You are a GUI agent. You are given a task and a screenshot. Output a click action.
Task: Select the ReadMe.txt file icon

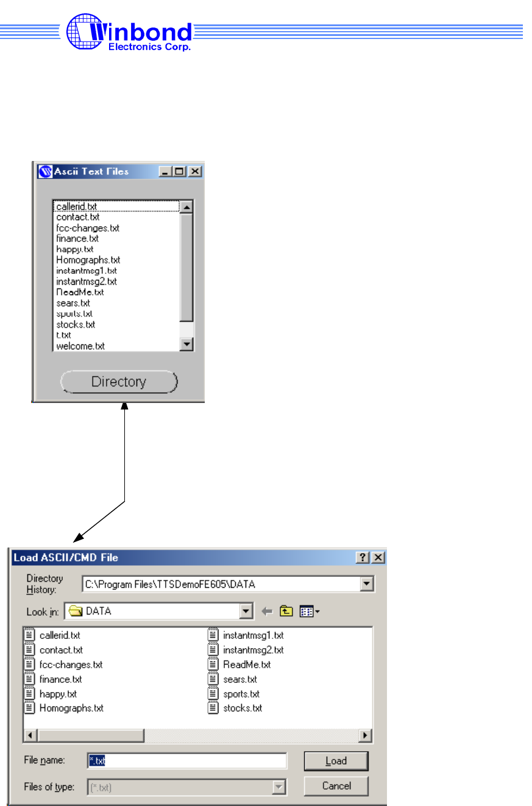(x=213, y=665)
